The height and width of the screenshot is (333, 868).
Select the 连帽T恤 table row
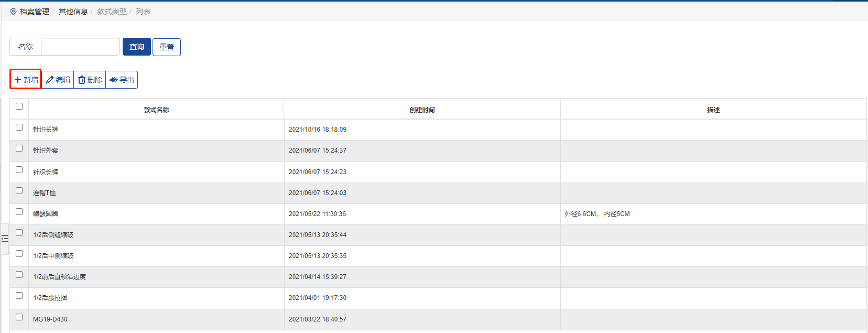(x=157, y=193)
